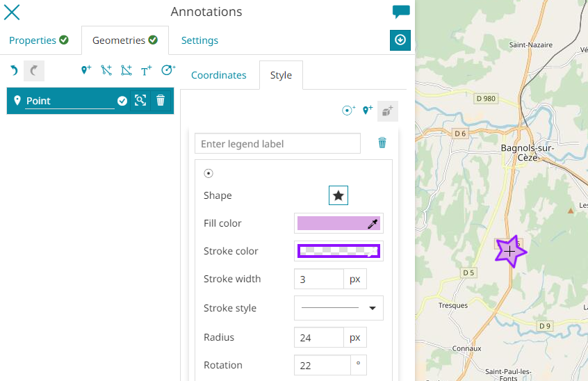
Task: Open the Stroke style dropdown
Action: pyautogui.click(x=338, y=308)
